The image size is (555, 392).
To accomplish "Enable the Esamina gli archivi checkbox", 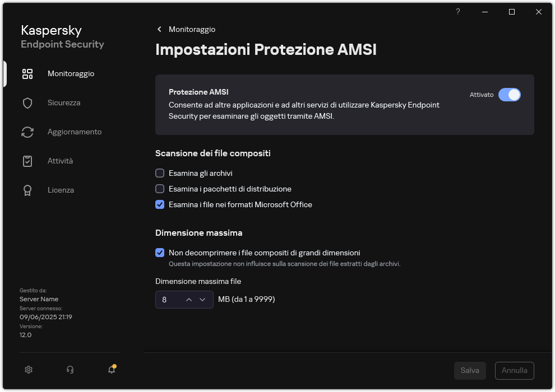I will (x=160, y=173).
